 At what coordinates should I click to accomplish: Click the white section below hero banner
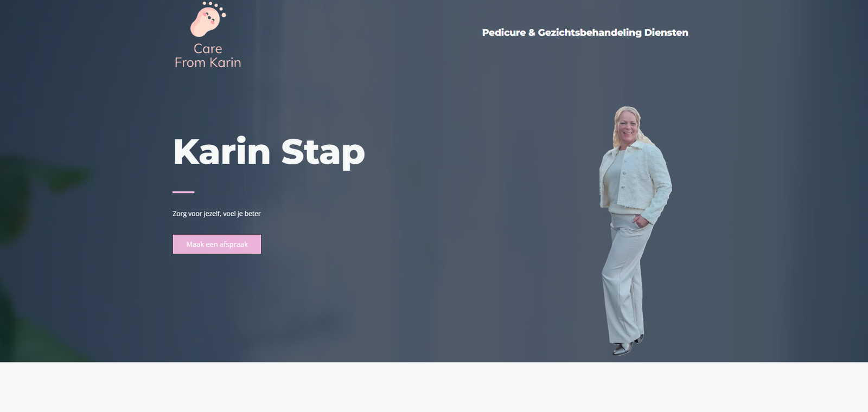pyautogui.click(x=434, y=387)
